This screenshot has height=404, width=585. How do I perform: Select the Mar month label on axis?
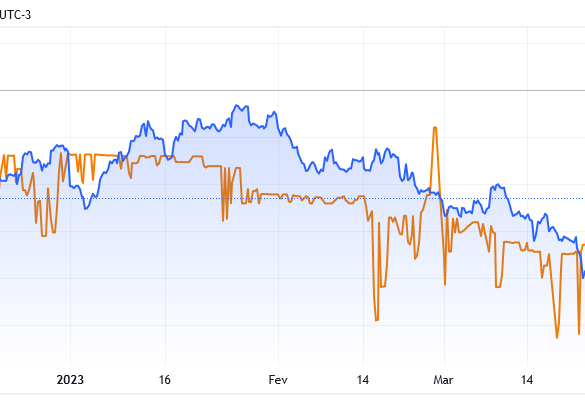(443, 380)
